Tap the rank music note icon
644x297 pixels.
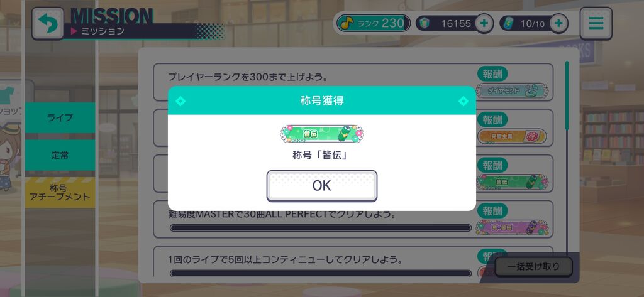(347, 23)
